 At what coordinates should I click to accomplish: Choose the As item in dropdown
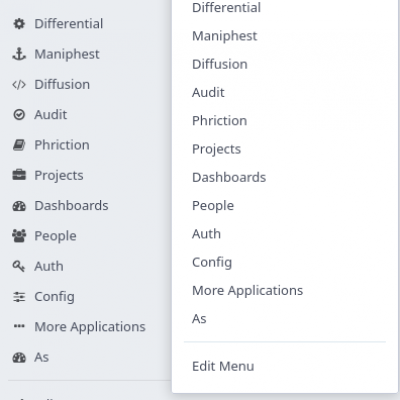click(199, 319)
